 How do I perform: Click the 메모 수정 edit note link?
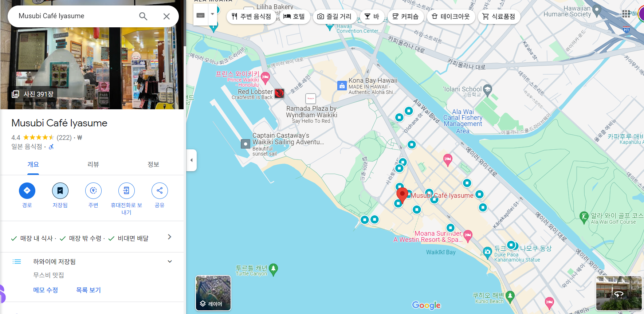point(46,290)
